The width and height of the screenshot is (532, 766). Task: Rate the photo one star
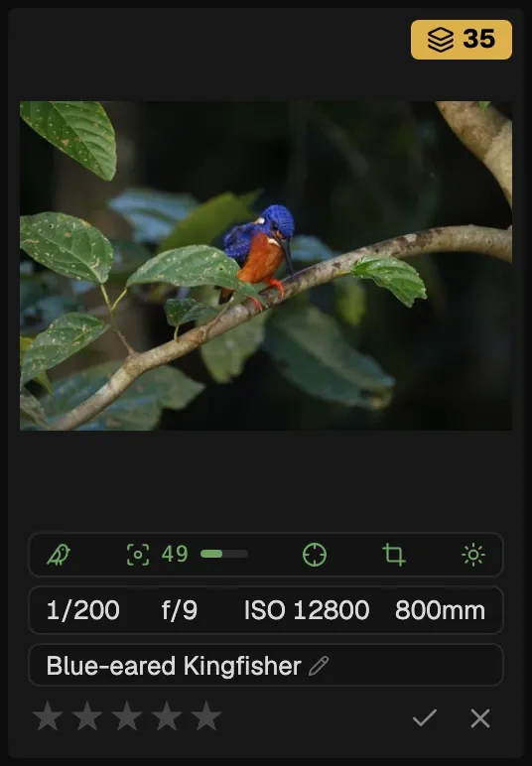pyautogui.click(x=48, y=716)
